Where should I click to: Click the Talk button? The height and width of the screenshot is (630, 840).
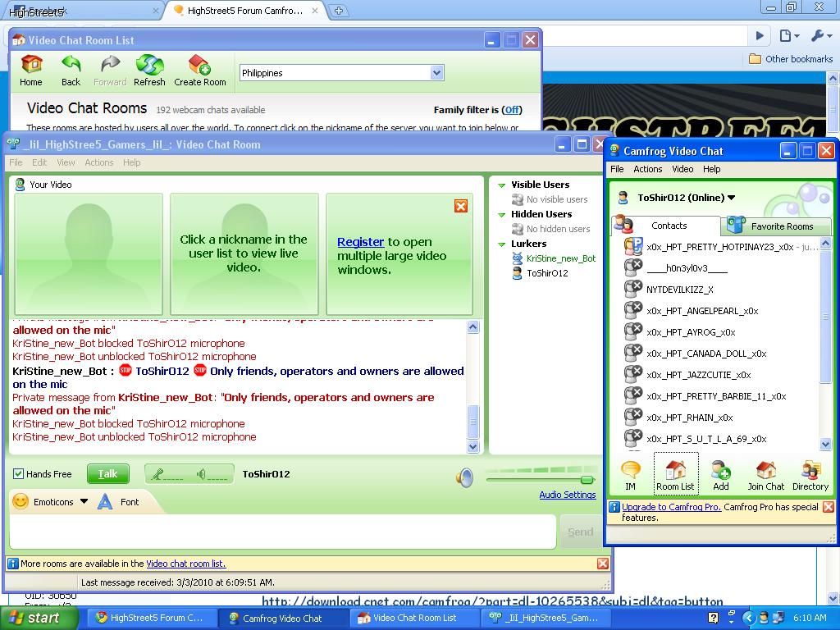click(x=108, y=473)
